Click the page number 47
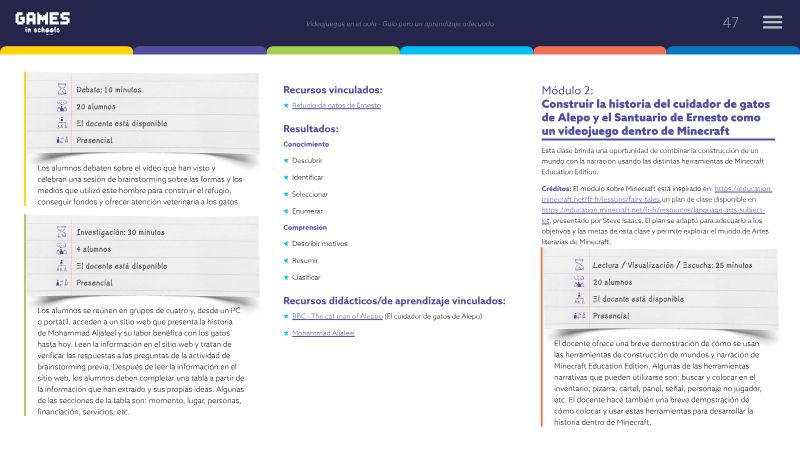Viewport: 800px width, 450px height. coord(730,22)
